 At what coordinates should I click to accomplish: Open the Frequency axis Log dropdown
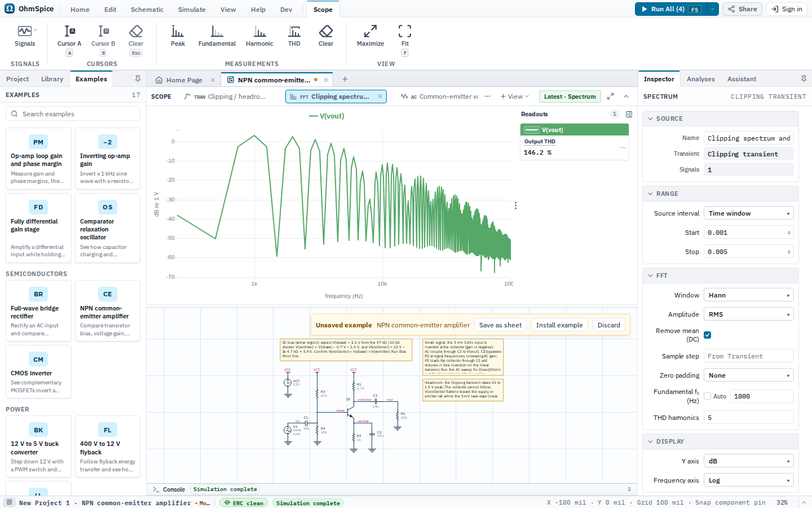(x=749, y=480)
